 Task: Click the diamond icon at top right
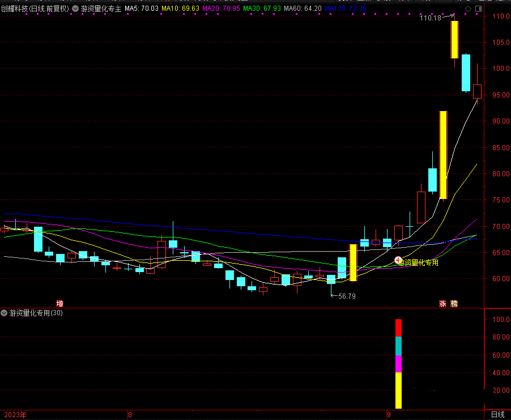(467, 9)
